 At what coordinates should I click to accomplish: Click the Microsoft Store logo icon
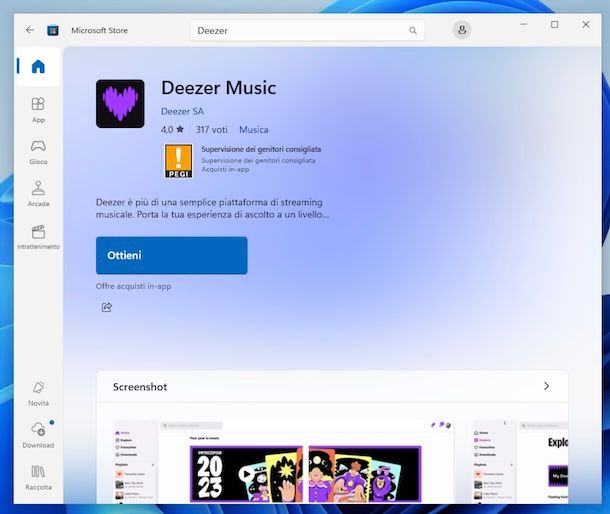point(53,30)
